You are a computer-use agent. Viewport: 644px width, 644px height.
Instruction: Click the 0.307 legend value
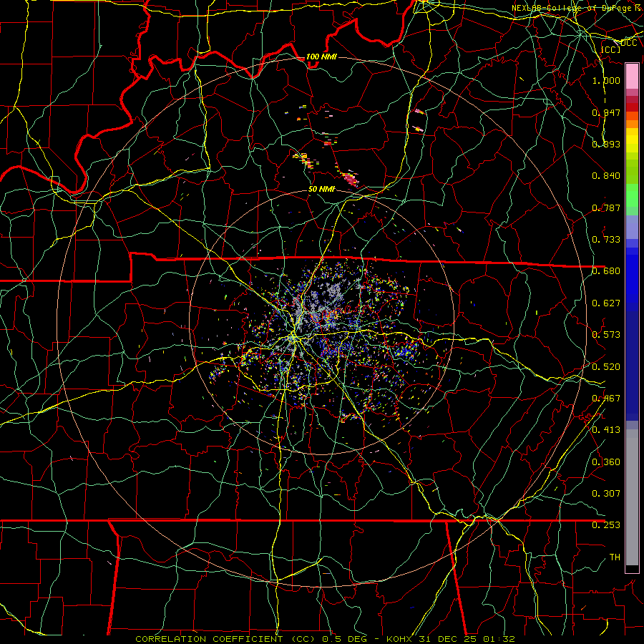(x=606, y=494)
